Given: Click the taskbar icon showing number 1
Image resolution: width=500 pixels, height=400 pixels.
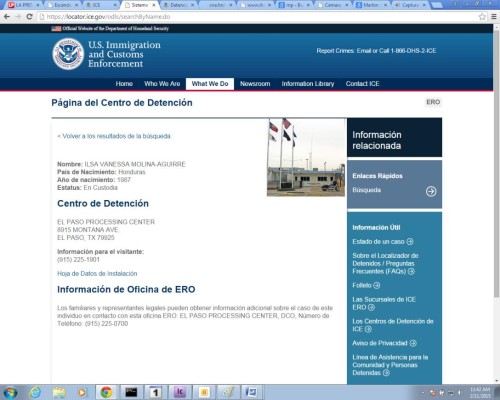Looking at the screenshot, I should [x=155, y=392].
